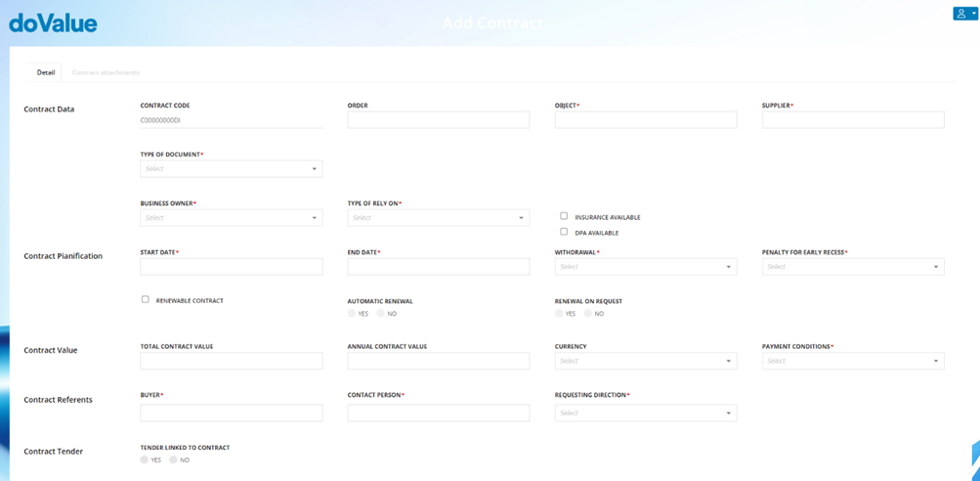
Task: Click the Annual Contract Value field
Action: coord(439,361)
